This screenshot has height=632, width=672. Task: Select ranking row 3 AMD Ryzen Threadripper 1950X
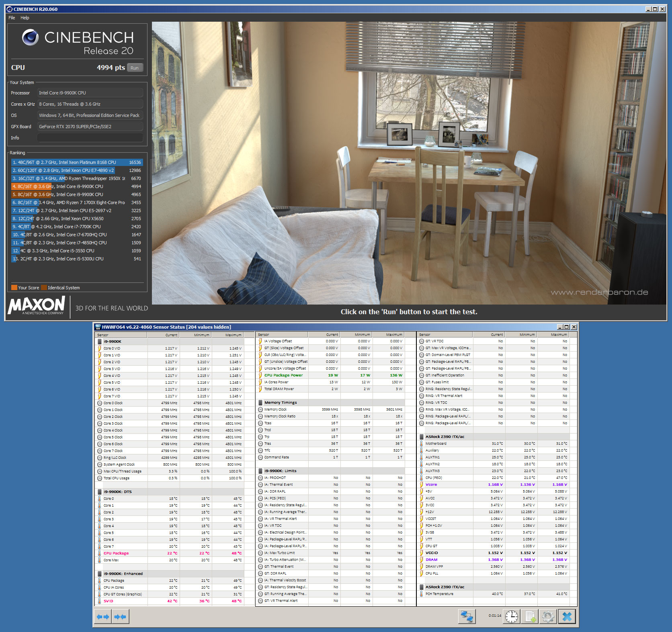pyautogui.click(x=77, y=178)
